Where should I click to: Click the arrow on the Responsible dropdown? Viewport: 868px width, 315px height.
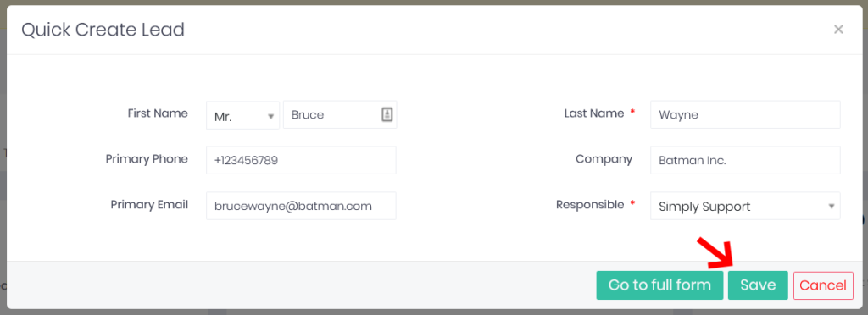click(x=831, y=206)
